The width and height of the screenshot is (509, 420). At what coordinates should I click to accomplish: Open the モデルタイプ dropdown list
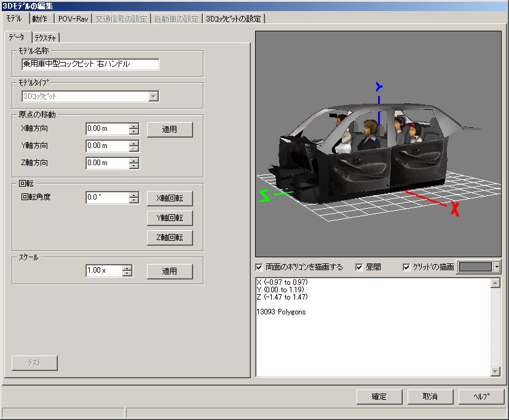click(154, 96)
